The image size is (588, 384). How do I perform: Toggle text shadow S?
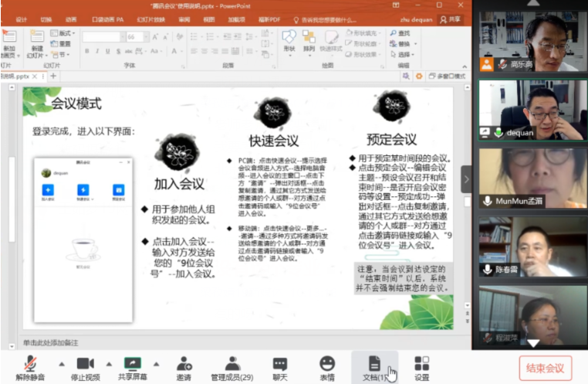coord(118,51)
